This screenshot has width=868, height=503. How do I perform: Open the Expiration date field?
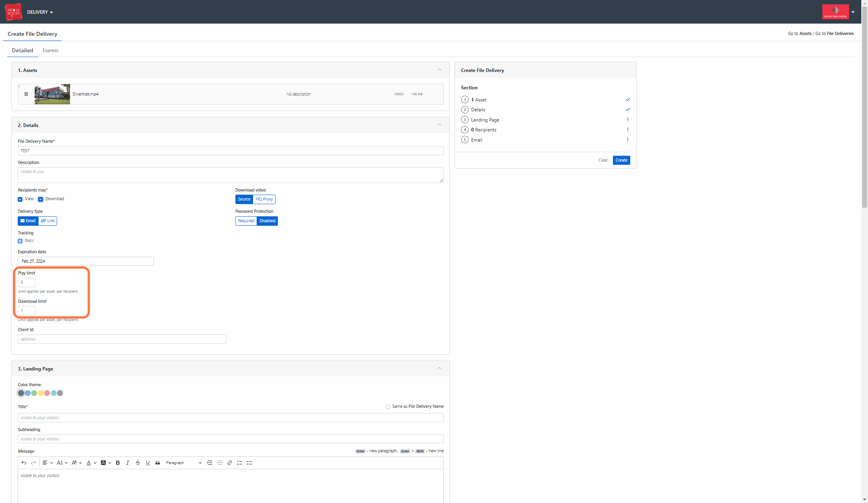click(86, 262)
